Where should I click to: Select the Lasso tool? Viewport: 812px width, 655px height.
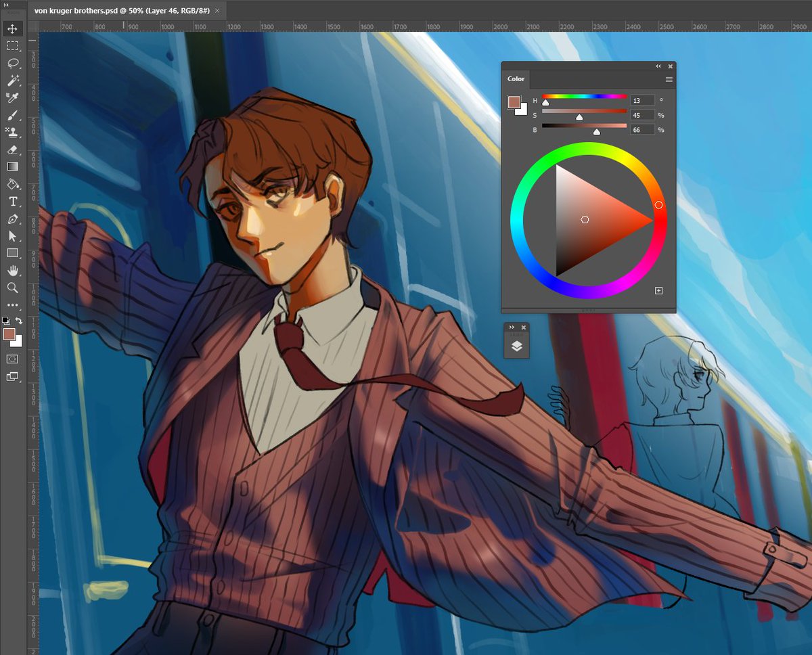click(x=13, y=64)
